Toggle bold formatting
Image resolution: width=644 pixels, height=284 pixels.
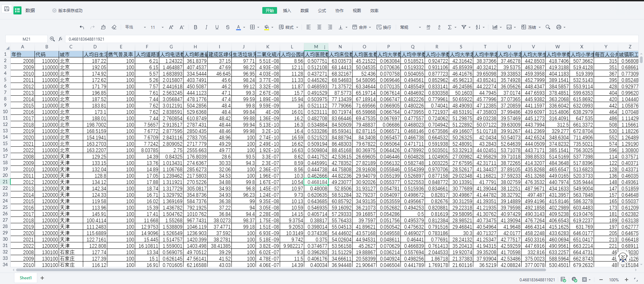click(x=196, y=27)
